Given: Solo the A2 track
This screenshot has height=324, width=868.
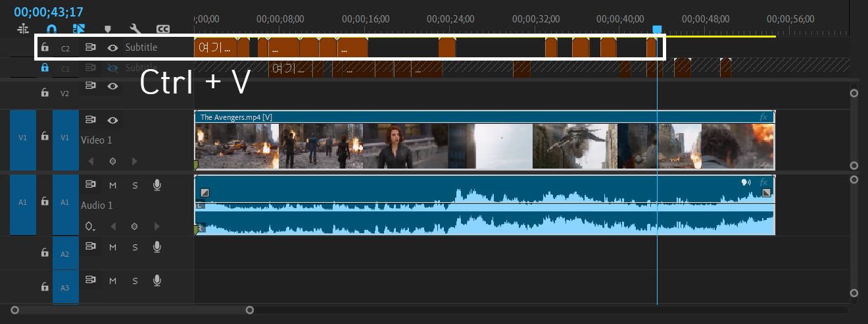Looking at the screenshot, I should [135, 247].
